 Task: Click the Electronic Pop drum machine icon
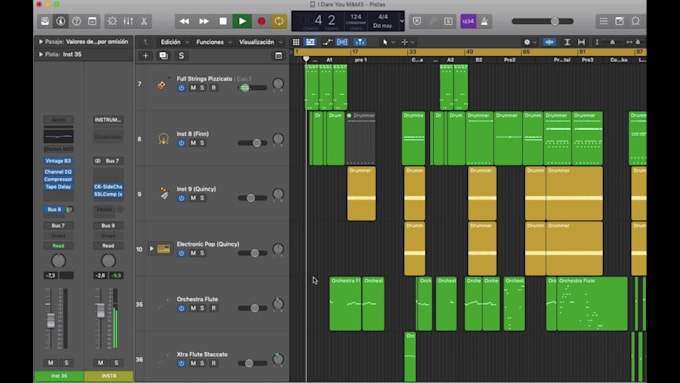pyautogui.click(x=163, y=249)
